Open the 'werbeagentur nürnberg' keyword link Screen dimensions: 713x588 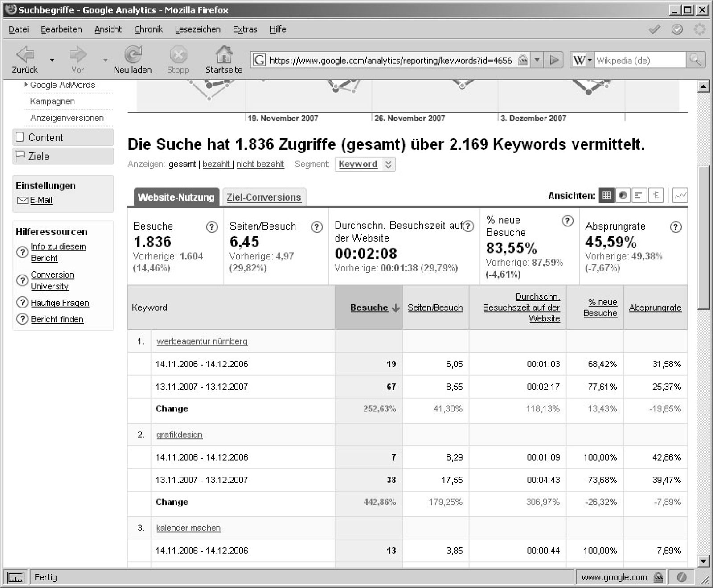point(201,341)
